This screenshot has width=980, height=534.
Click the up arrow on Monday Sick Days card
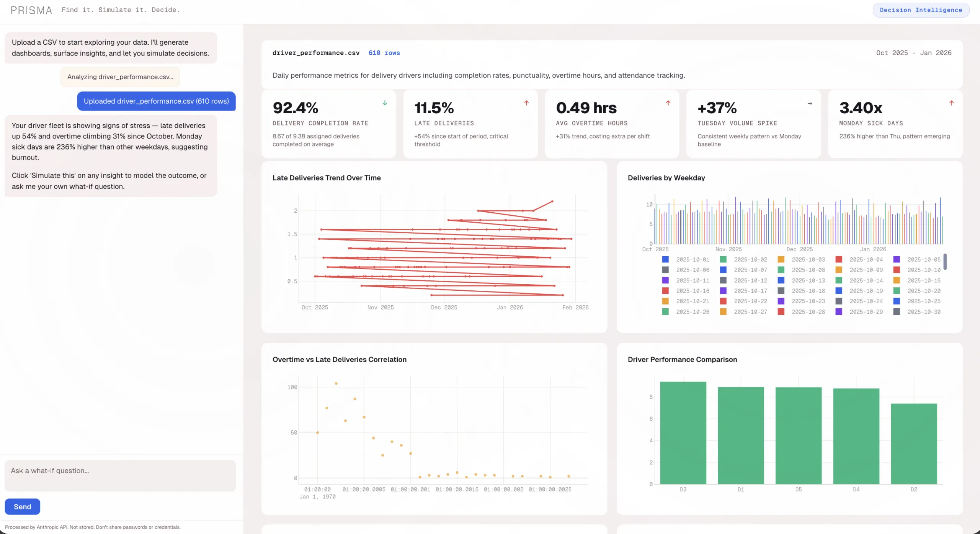(x=951, y=103)
